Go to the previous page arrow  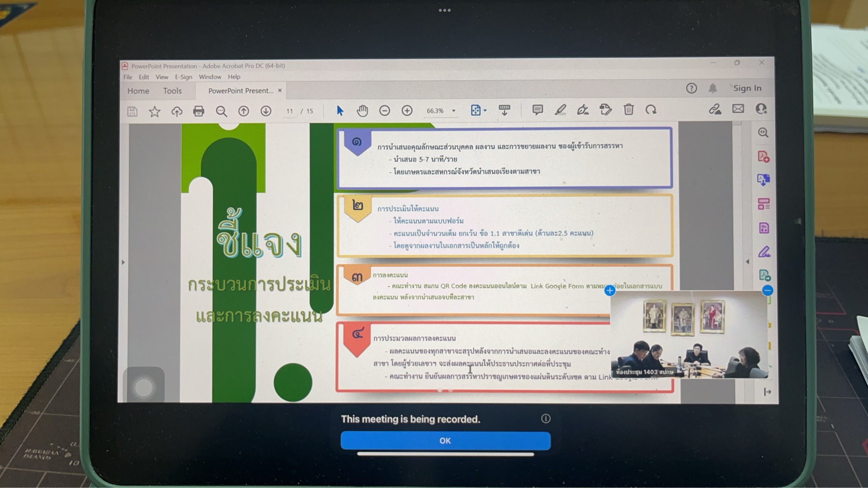244,111
